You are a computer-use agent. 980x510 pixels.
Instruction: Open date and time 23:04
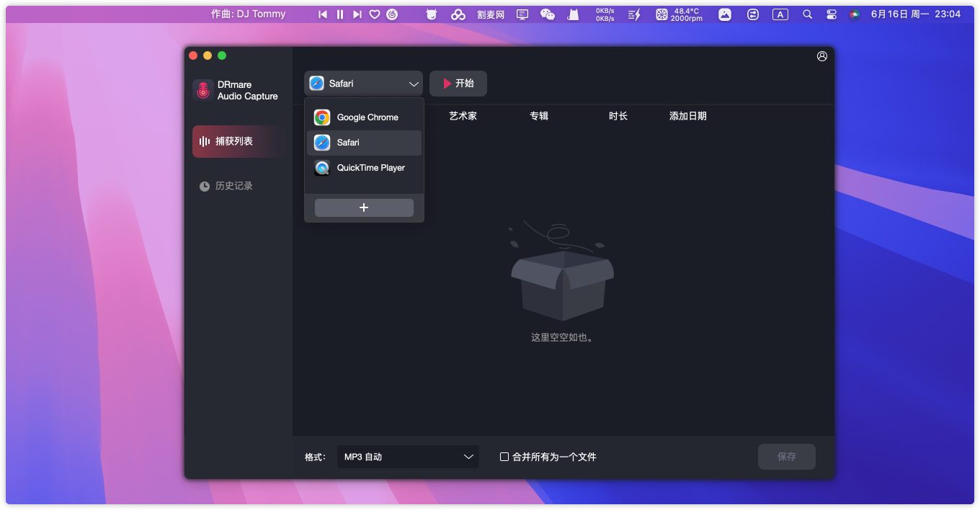[916, 14]
